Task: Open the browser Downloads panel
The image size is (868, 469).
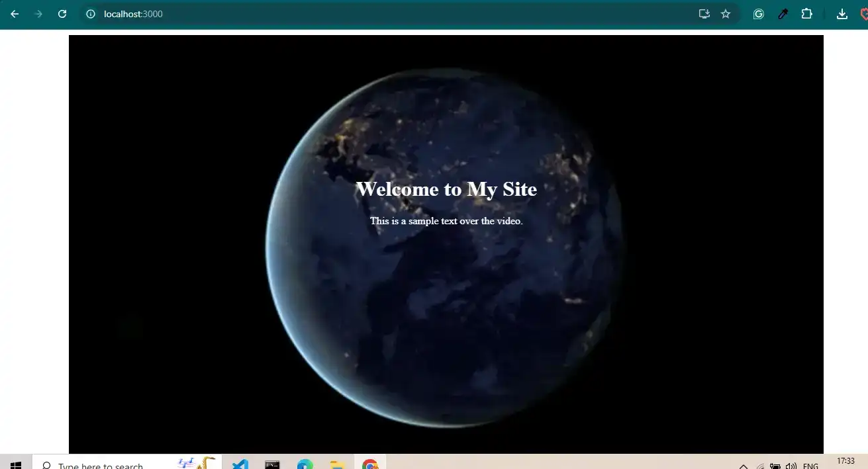Action: pos(842,14)
